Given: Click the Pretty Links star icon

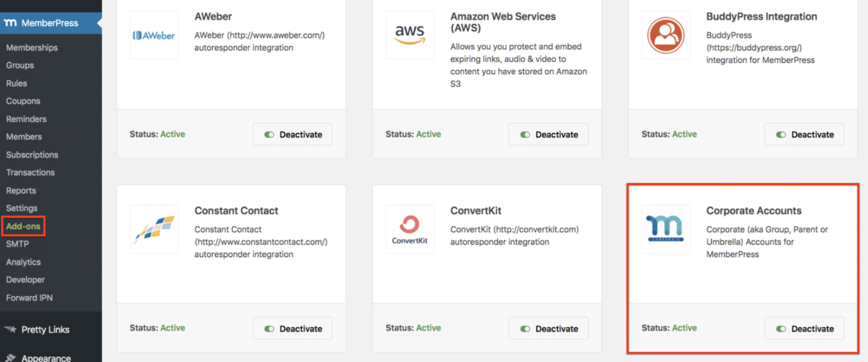Looking at the screenshot, I should click(x=10, y=329).
